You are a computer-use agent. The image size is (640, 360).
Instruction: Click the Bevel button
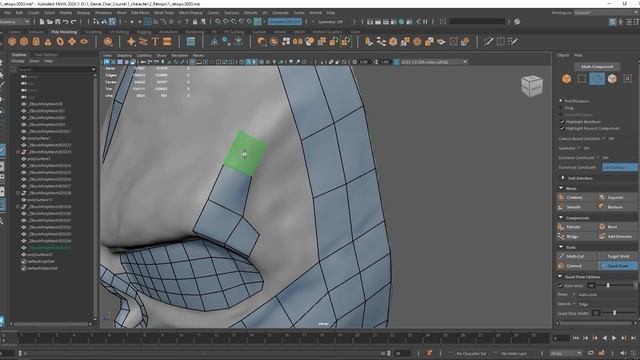click(x=618, y=227)
